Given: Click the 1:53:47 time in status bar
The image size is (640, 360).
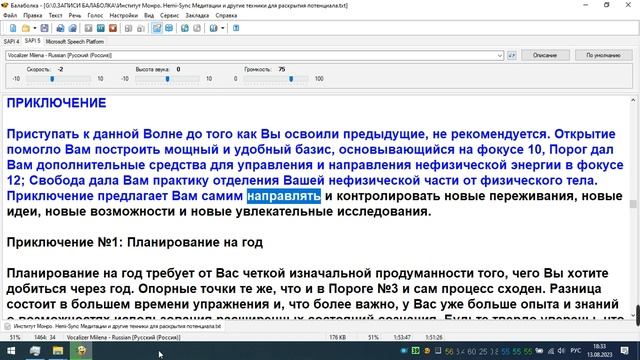Looking at the screenshot, I should [402, 338].
